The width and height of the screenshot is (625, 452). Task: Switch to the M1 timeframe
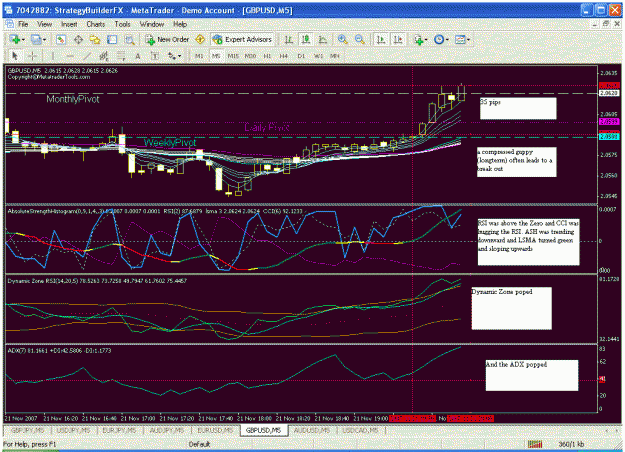pyautogui.click(x=199, y=56)
